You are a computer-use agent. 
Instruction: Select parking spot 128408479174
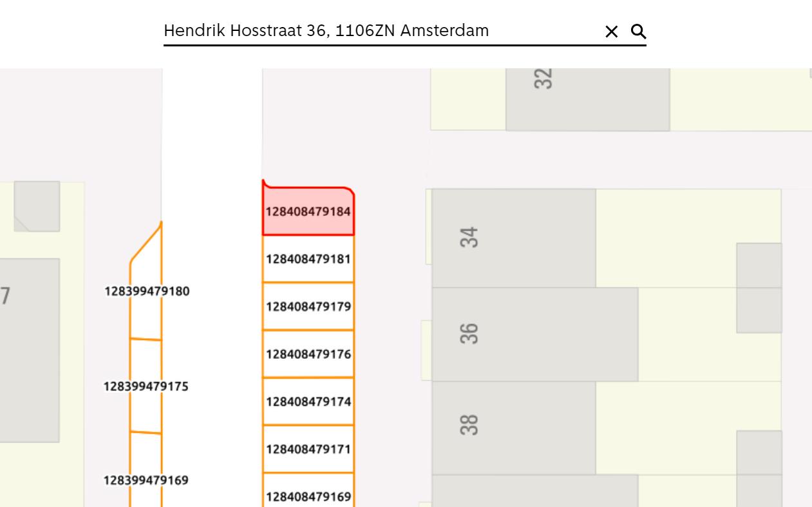click(308, 402)
